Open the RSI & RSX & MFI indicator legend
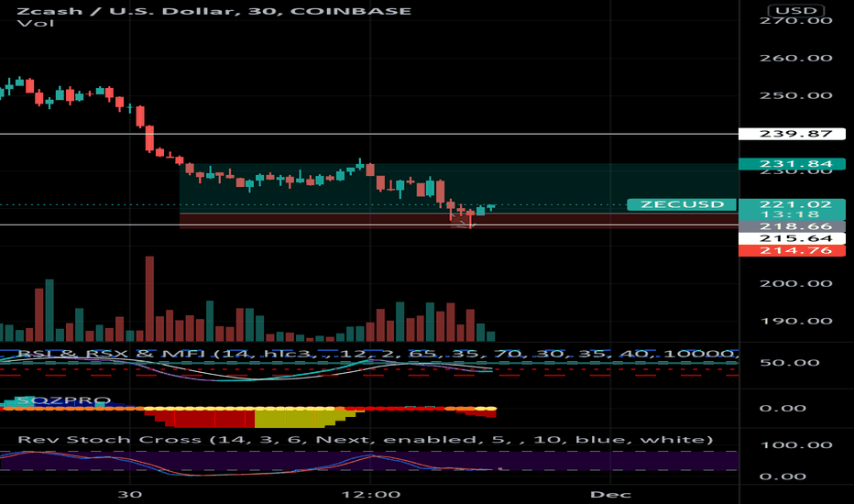Viewport: 854px width, 504px height. point(367,354)
